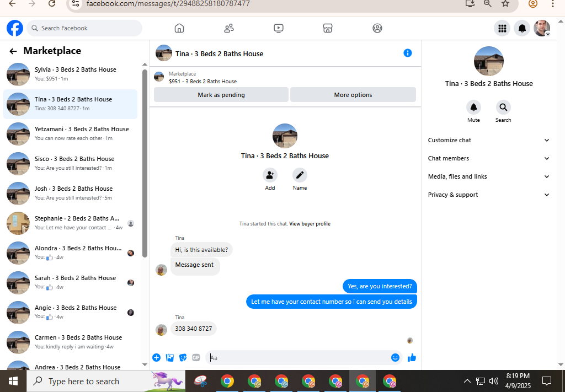Open the Groups icon in top navigation
Image resolution: width=565 pixels, height=392 pixels.
pyautogui.click(x=377, y=28)
